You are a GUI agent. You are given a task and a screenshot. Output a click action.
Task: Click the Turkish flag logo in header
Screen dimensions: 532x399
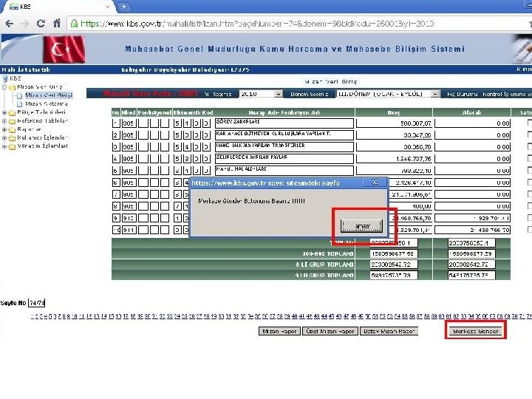pos(64,50)
